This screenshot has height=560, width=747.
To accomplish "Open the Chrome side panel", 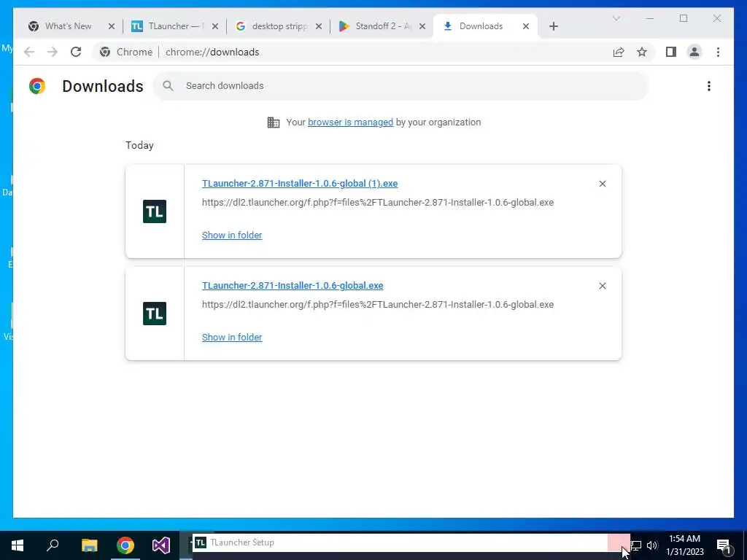I will (671, 52).
